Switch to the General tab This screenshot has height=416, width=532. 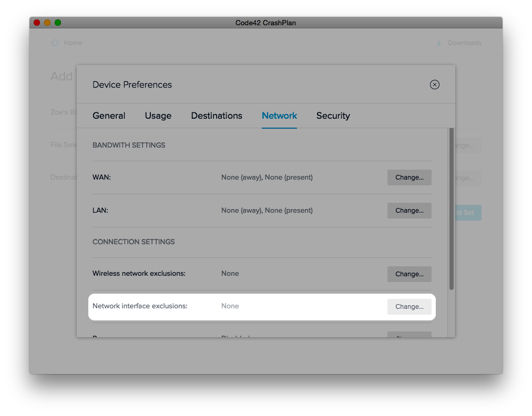tap(109, 116)
